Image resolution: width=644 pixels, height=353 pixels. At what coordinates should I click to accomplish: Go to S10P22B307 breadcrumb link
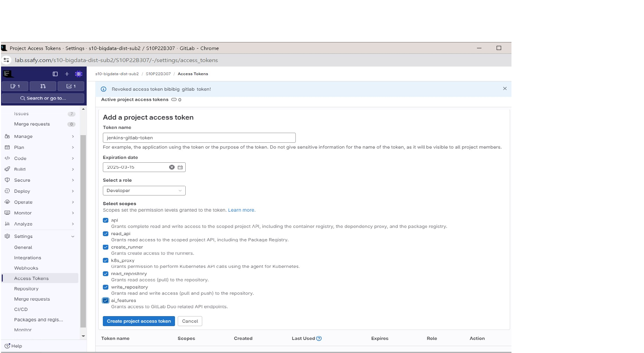158,74
